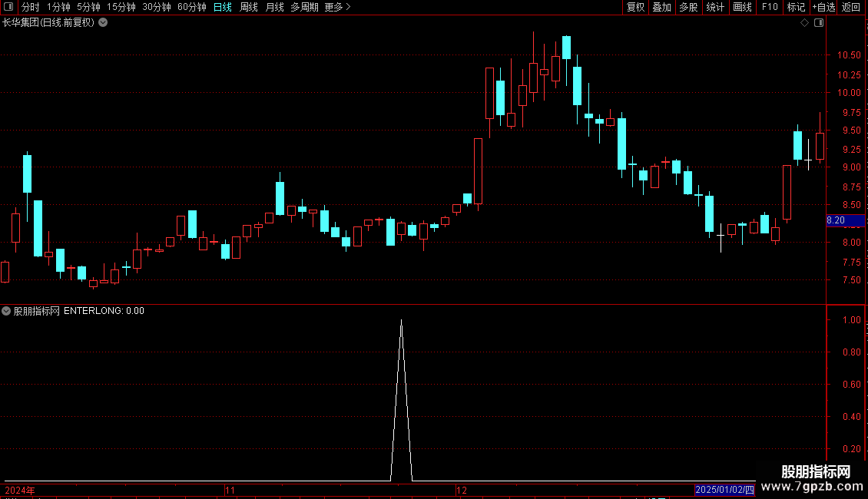Select the 日线 daily chart tab
The image size is (868, 499).
(x=223, y=7)
